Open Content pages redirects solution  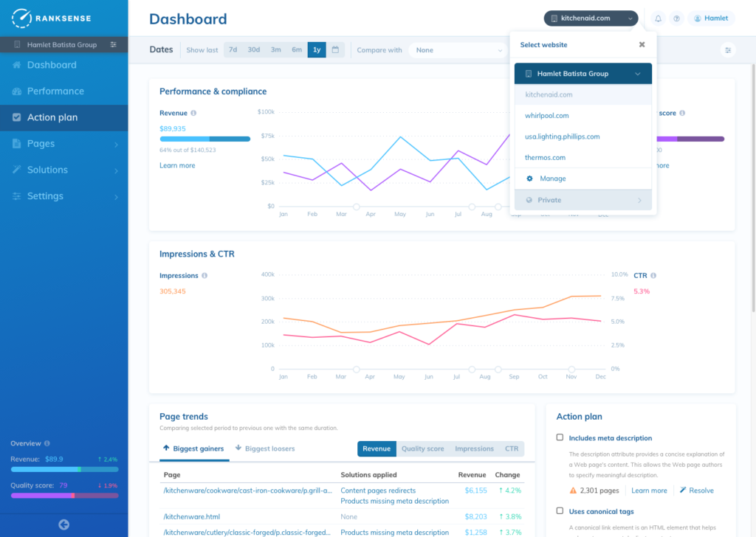click(x=378, y=491)
